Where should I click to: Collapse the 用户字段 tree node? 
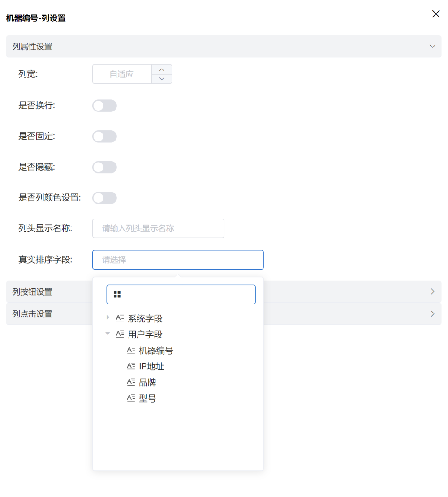(108, 334)
